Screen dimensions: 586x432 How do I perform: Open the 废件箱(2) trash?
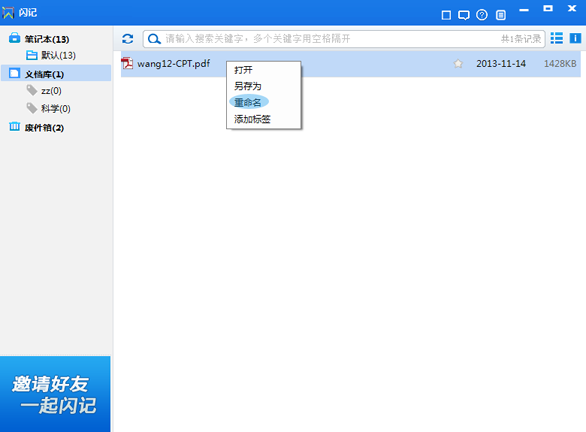[37, 127]
